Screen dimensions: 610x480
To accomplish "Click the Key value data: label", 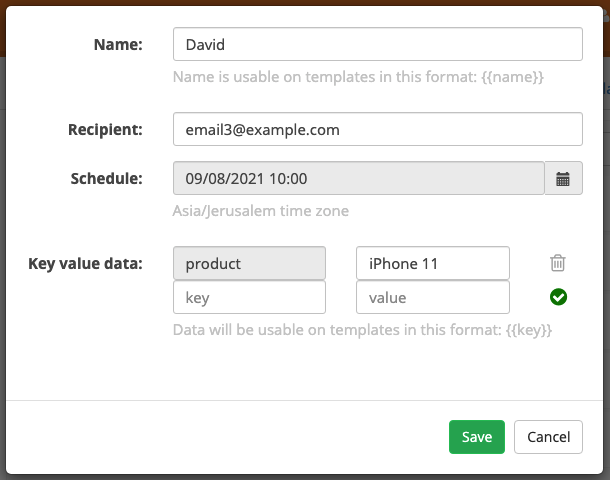I will 86,263.
